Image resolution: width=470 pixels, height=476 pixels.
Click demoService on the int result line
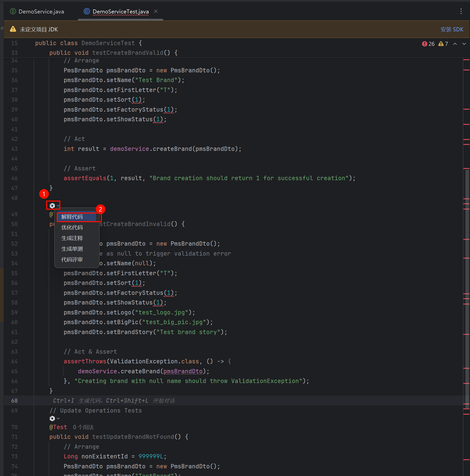[x=129, y=149]
